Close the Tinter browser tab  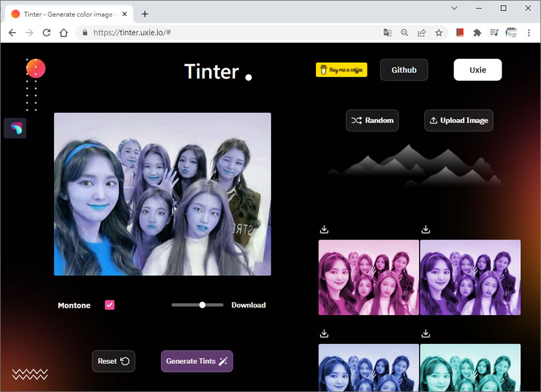click(124, 14)
